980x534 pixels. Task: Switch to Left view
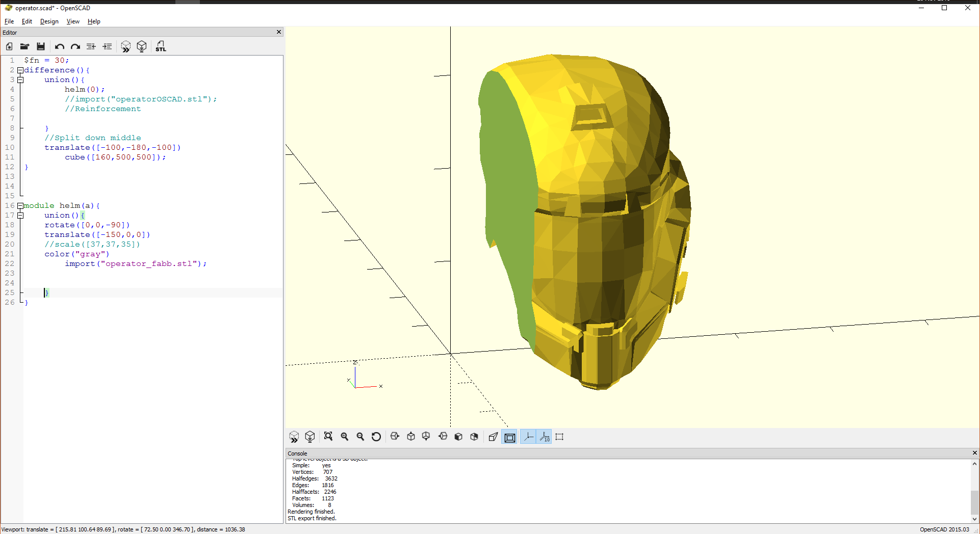tap(443, 437)
